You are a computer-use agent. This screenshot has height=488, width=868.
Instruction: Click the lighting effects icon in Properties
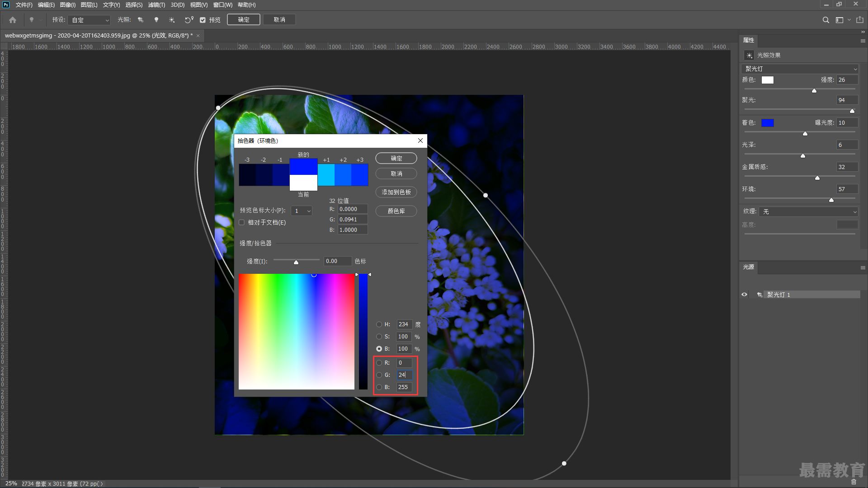coord(749,55)
